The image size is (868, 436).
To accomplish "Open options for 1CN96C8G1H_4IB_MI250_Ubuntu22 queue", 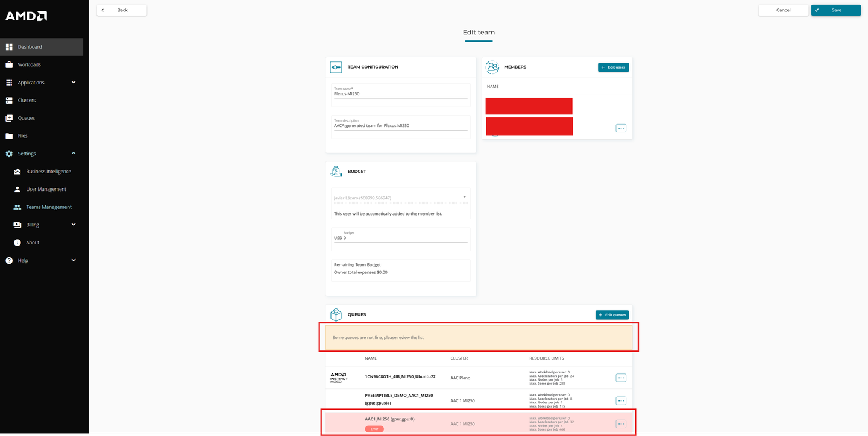I will [621, 378].
